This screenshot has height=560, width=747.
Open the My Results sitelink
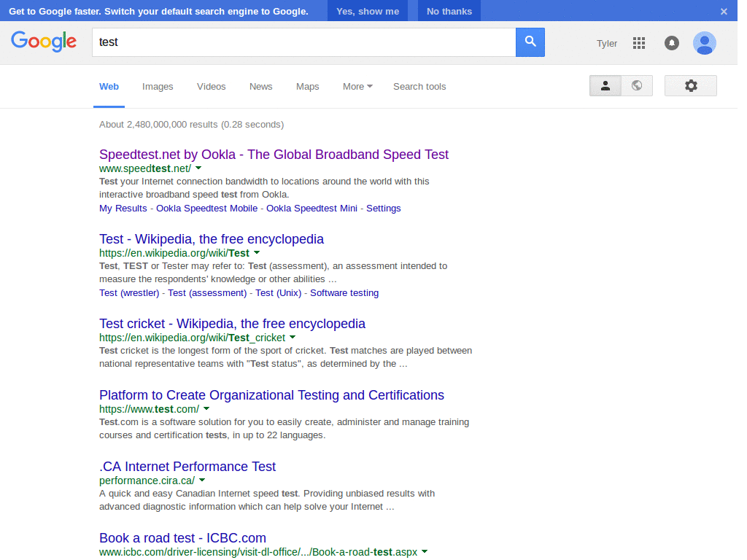pyautogui.click(x=123, y=208)
